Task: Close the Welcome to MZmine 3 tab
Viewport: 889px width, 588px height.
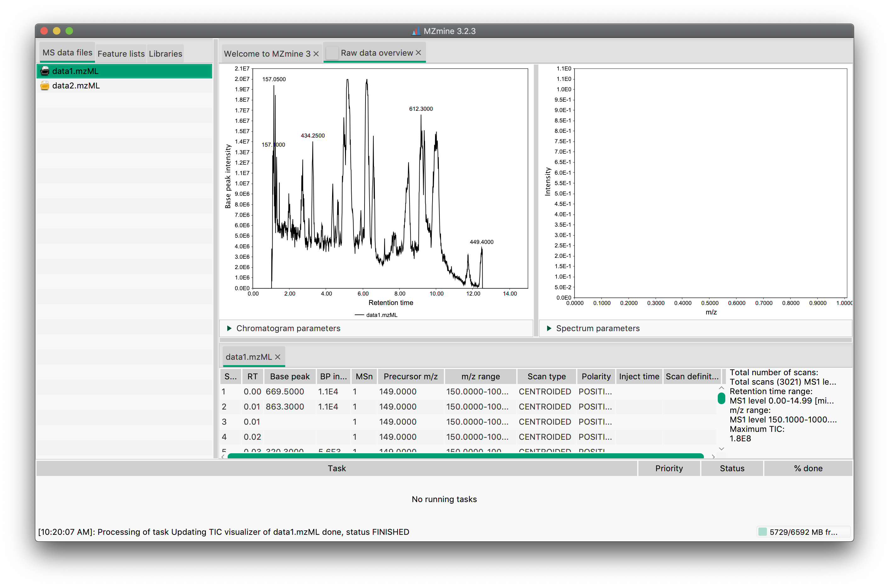Action: coord(315,54)
